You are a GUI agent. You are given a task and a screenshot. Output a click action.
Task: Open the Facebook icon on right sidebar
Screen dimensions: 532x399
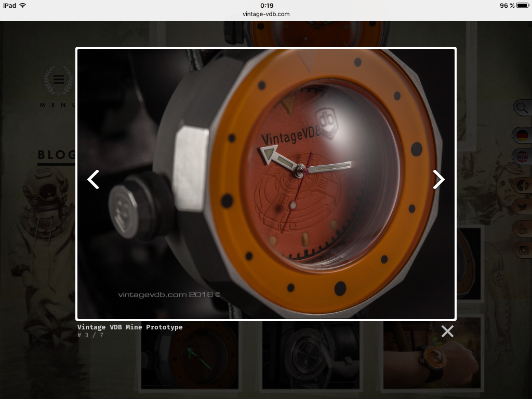pos(523,185)
